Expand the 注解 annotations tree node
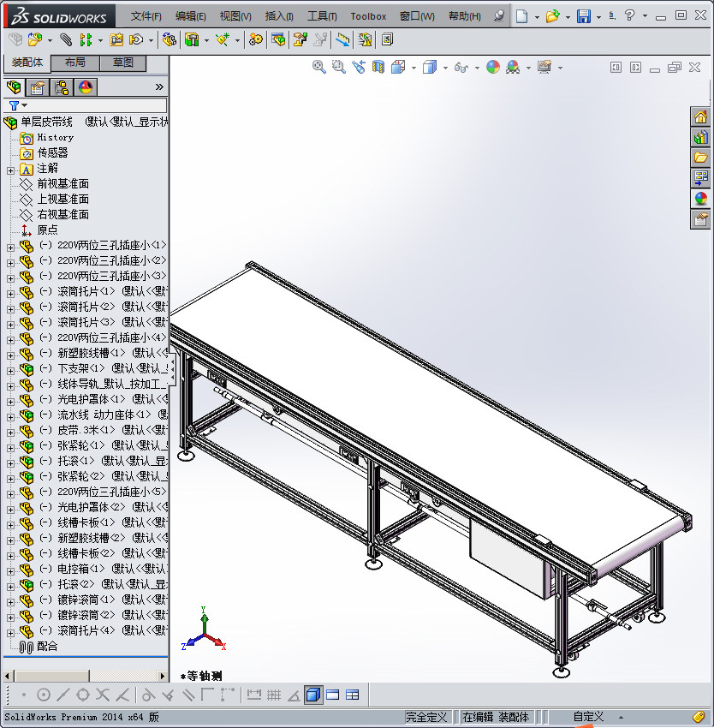This screenshot has height=728, width=714. click(x=10, y=170)
